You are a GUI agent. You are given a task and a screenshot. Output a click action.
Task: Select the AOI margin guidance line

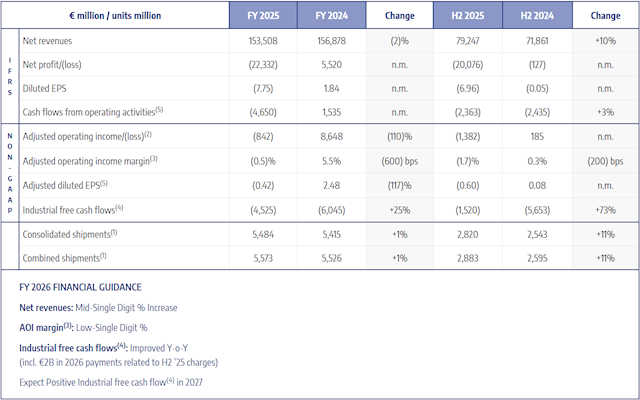pos(84,327)
